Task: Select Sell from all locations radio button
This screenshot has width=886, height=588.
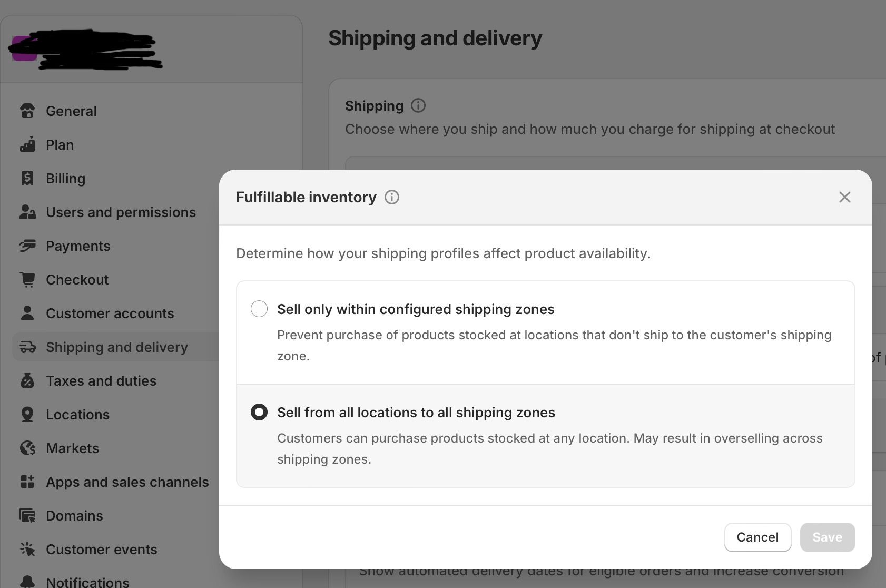Action: point(259,412)
